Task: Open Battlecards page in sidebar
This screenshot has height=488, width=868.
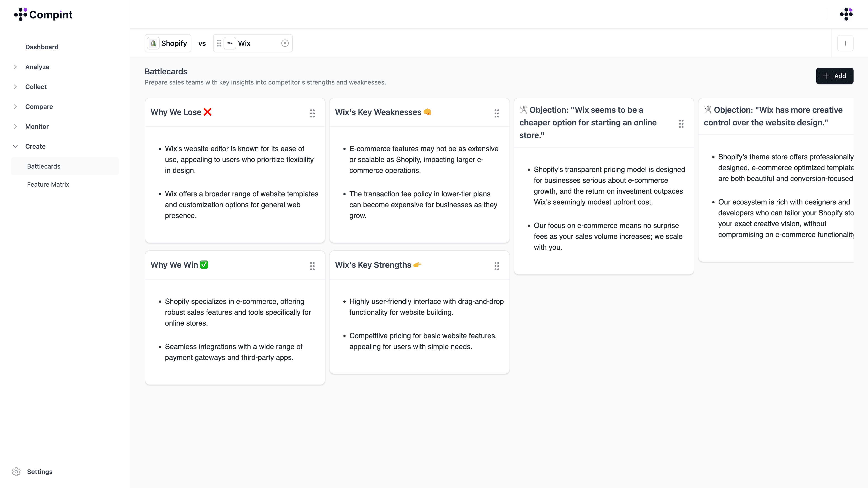Action: (65, 166)
